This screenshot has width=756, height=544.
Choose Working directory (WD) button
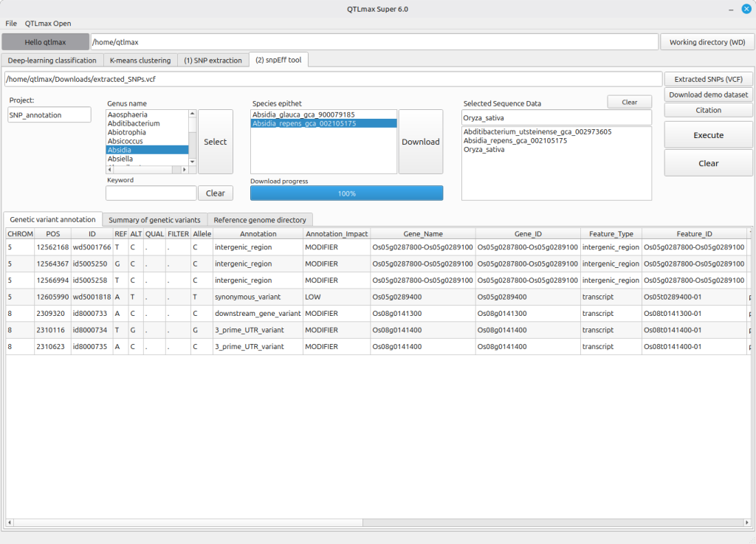[707, 42]
